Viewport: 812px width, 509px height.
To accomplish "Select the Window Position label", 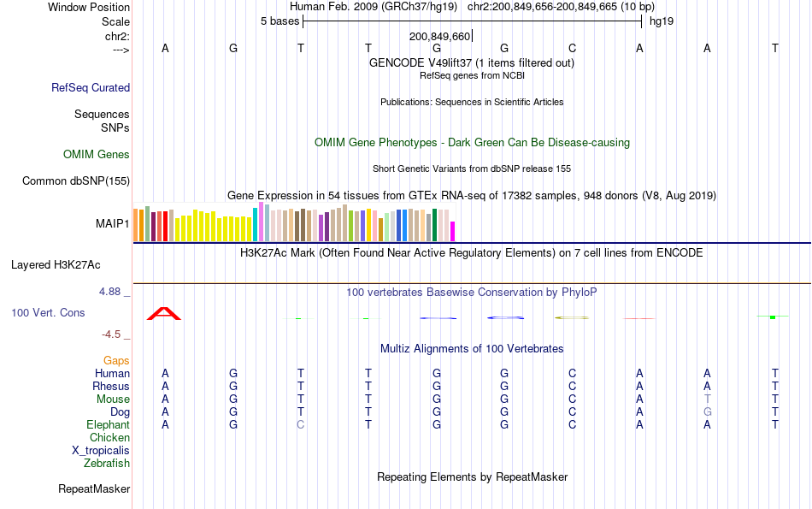I will (x=89, y=7).
